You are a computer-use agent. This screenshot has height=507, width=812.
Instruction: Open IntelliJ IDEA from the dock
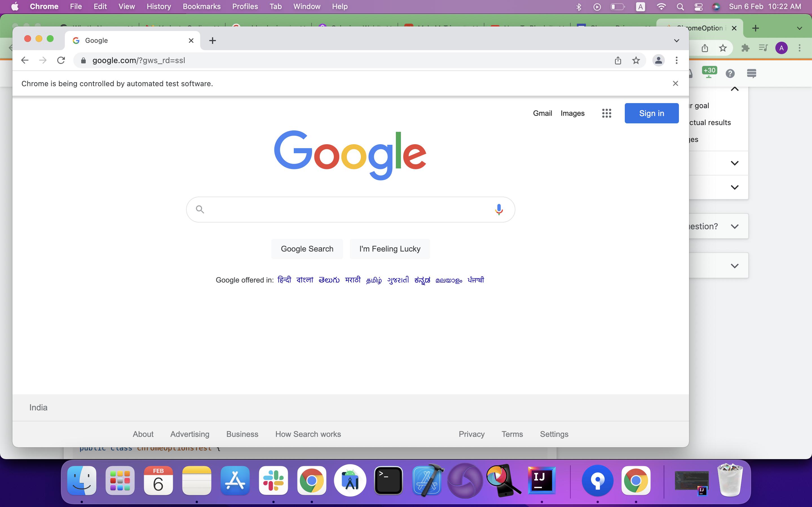coord(541,480)
